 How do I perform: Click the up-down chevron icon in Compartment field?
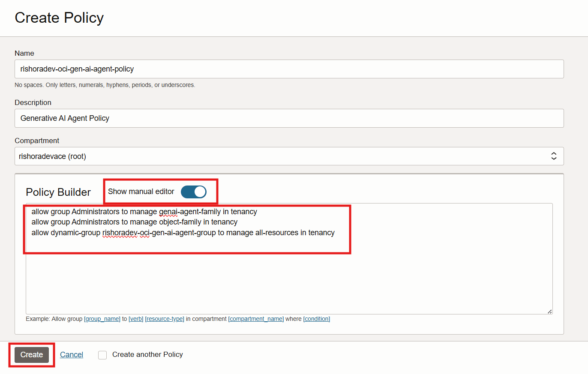(x=554, y=156)
